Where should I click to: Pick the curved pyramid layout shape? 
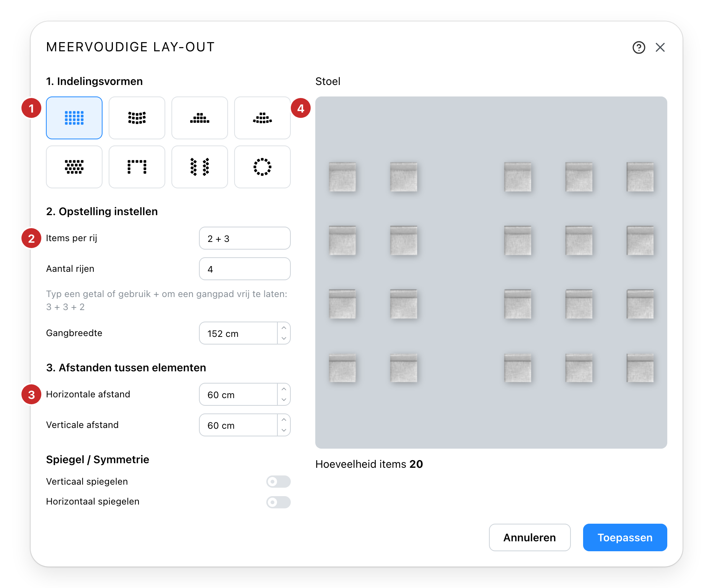[262, 118]
